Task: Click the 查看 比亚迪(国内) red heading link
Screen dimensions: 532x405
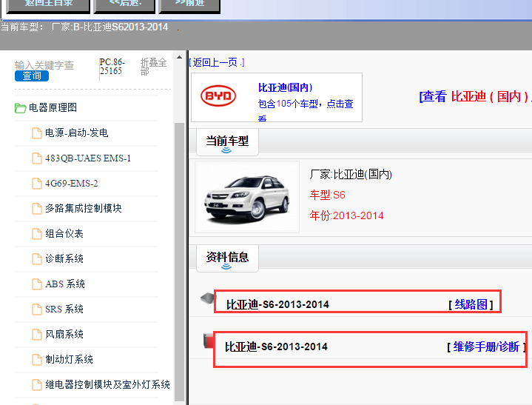Action: (x=475, y=97)
